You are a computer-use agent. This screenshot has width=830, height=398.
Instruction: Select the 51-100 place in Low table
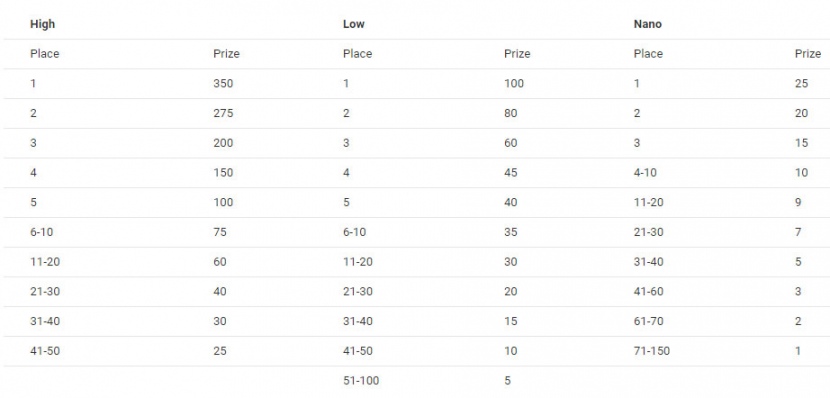[x=360, y=380]
